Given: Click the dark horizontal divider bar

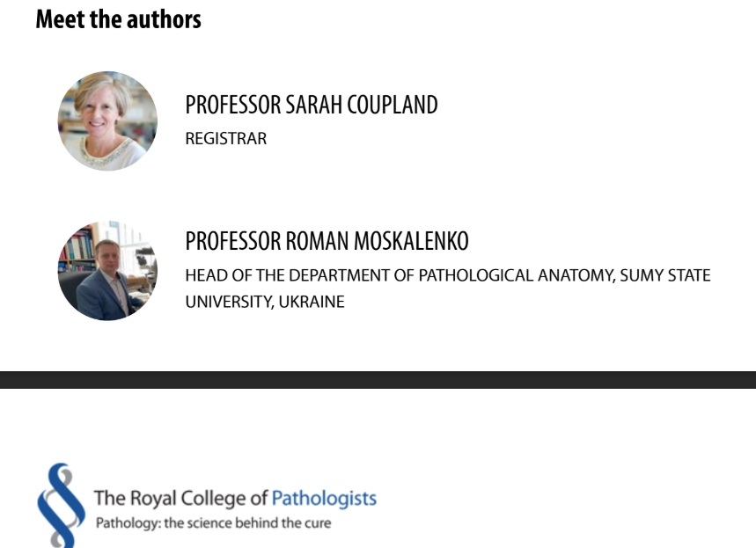Looking at the screenshot, I should click(x=378, y=380).
